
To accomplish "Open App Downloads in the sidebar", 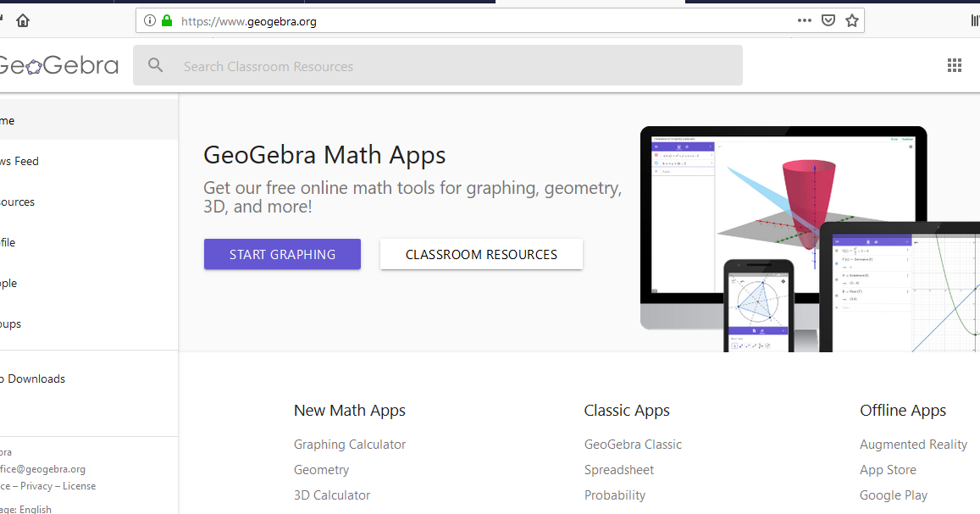I will tap(32, 379).
